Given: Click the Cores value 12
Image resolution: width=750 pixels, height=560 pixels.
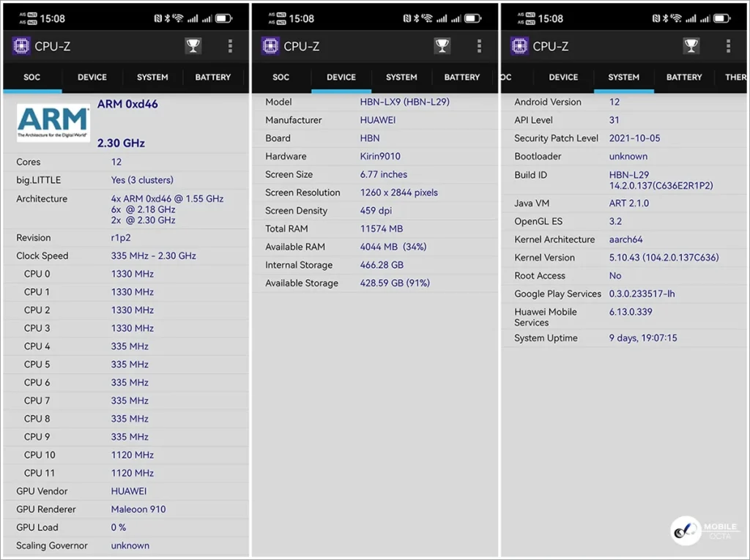Looking at the screenshot, I should (116, 162).
